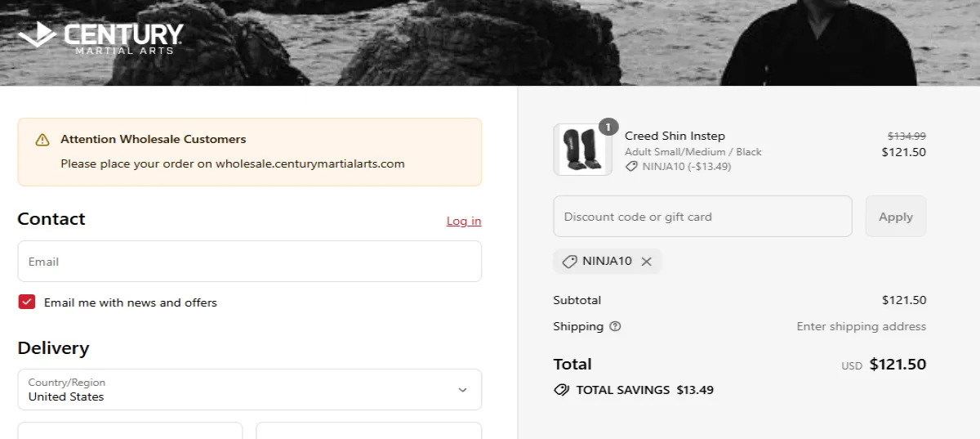Click the warning triangle icon in the wholesale notice
Viewport: 980px width, 439px height.
pyautogui.click(x=42, y=140)
